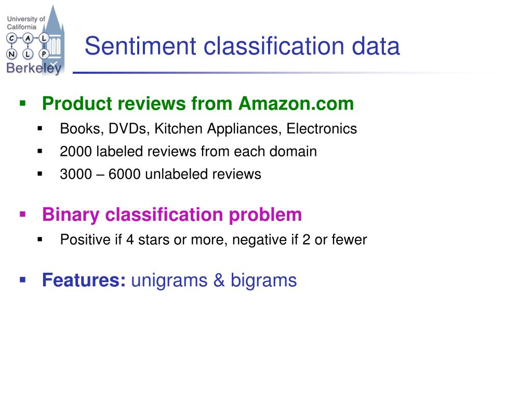532x399 pixels.
Task: Click the Books, DVDs, Kitchen Appliances line
Action: (x=208, y=129)
